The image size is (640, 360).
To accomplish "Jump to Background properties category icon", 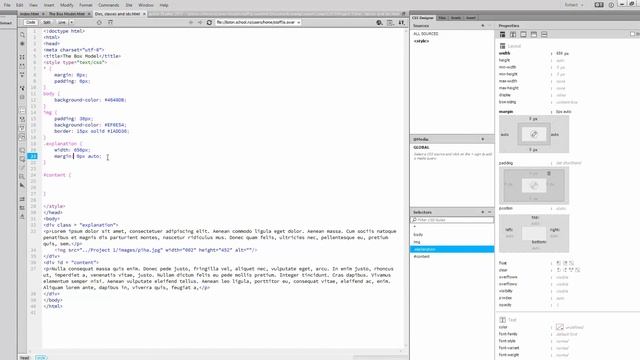I will click(x=534, y=35).
